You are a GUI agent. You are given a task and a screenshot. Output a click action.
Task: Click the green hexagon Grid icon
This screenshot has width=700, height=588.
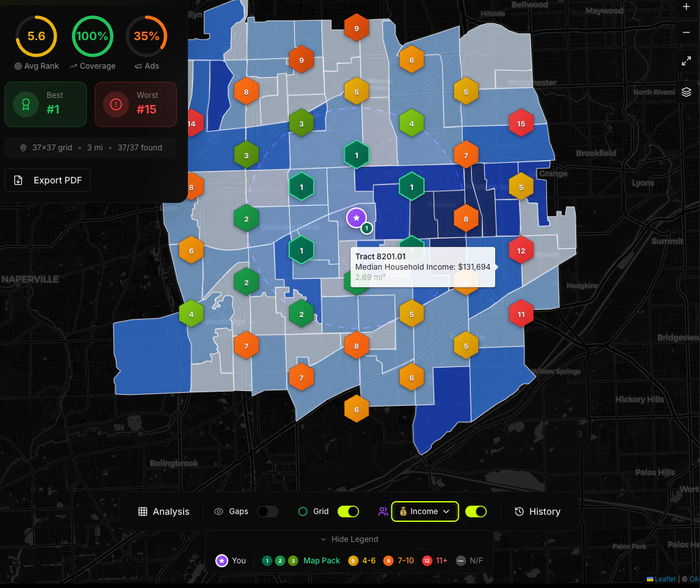tap(302, 512)
